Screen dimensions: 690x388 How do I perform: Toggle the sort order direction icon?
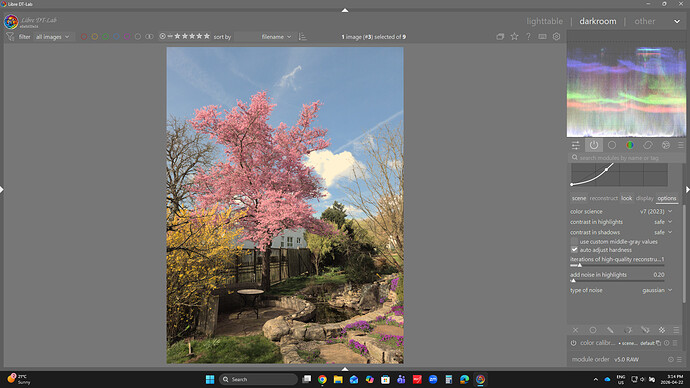(302, 37)
